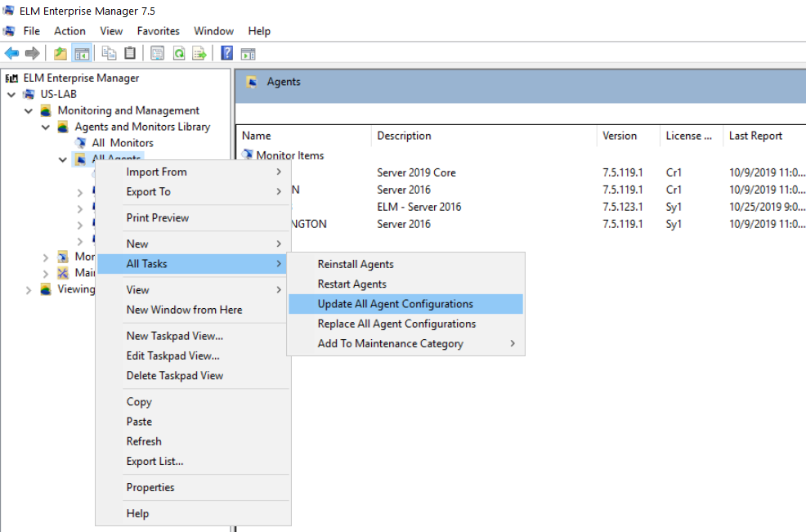Open Properties from the context menu

pos(193,487)
